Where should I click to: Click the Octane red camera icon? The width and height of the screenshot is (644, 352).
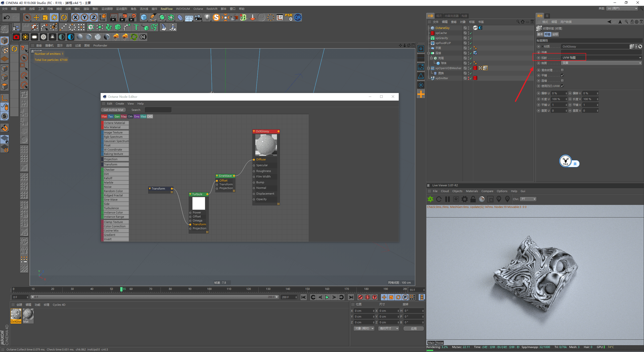16,37
